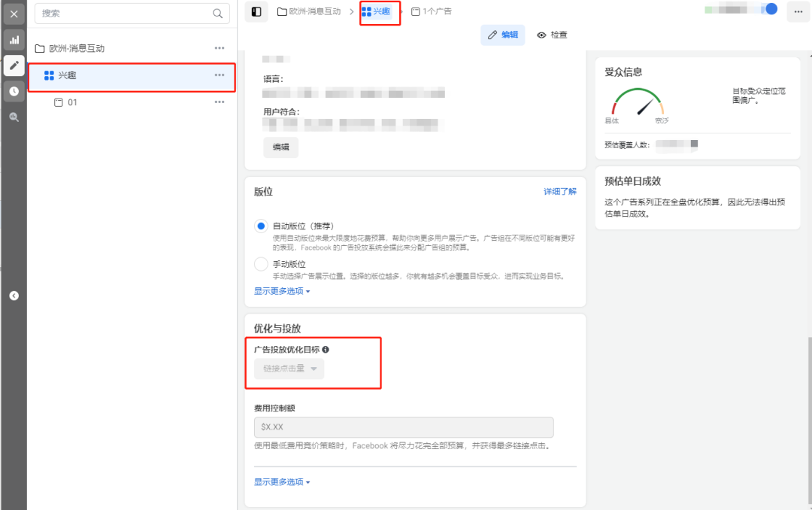Close the editor using the X icon
The width and height of the screenshot is (812, 510).
pos(13,13)
